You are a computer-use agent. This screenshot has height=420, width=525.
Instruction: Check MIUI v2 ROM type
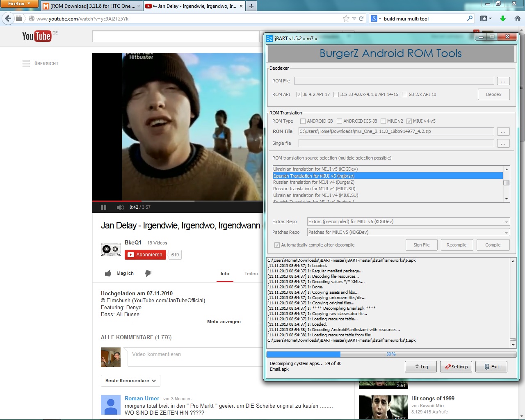(383, 121)
